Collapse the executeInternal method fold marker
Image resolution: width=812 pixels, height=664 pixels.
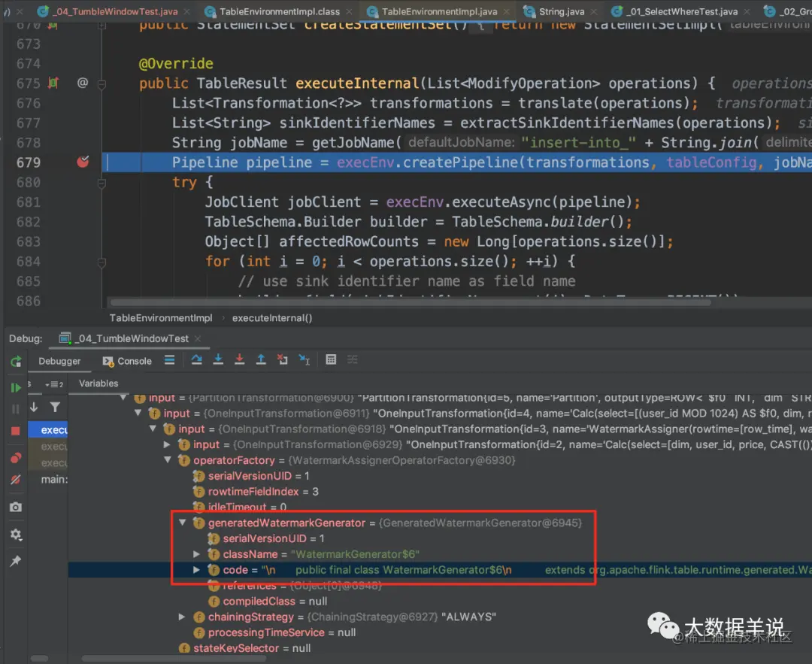click(x=102, y=84)
